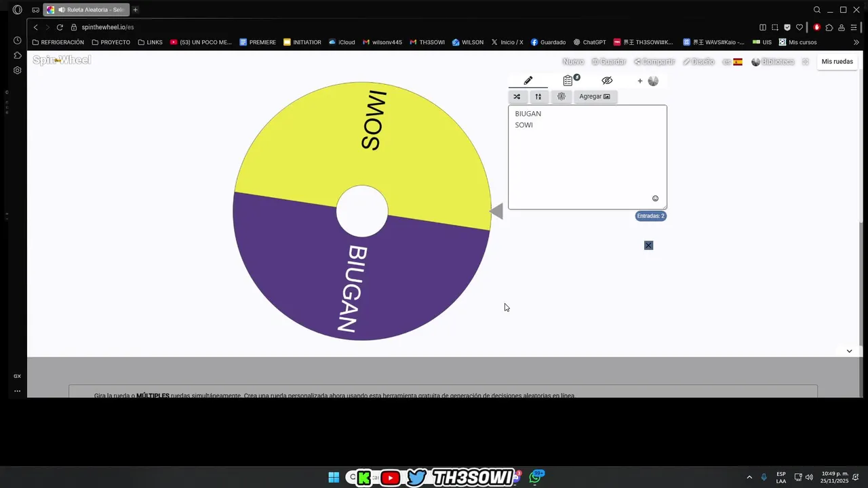The image size is (868, 488).
Task: Spin the wheel by clicking its center hub
Action: pyautogui.click(x=362, y=211)
